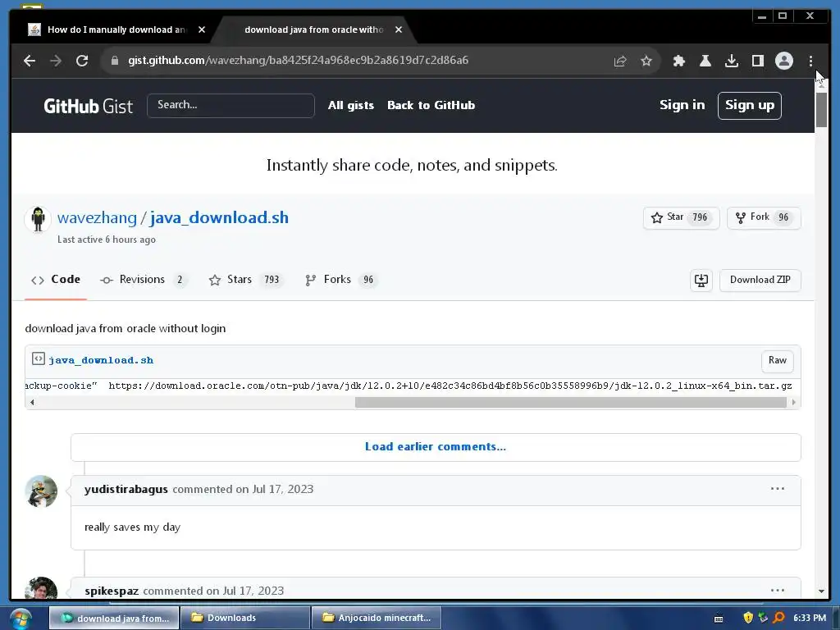840x630 pixels.
Task: Reload the page with the refresh icon
Action: click(x=82, y=61)
